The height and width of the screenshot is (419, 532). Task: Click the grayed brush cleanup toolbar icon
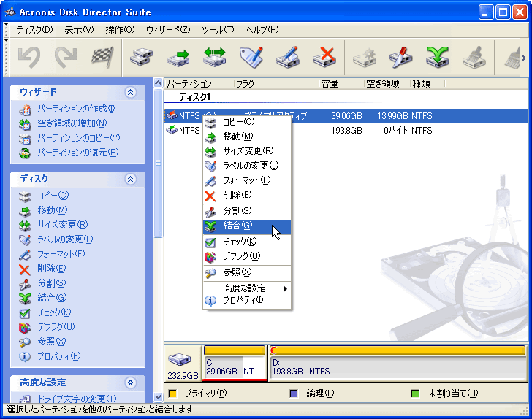pos(474,57)
